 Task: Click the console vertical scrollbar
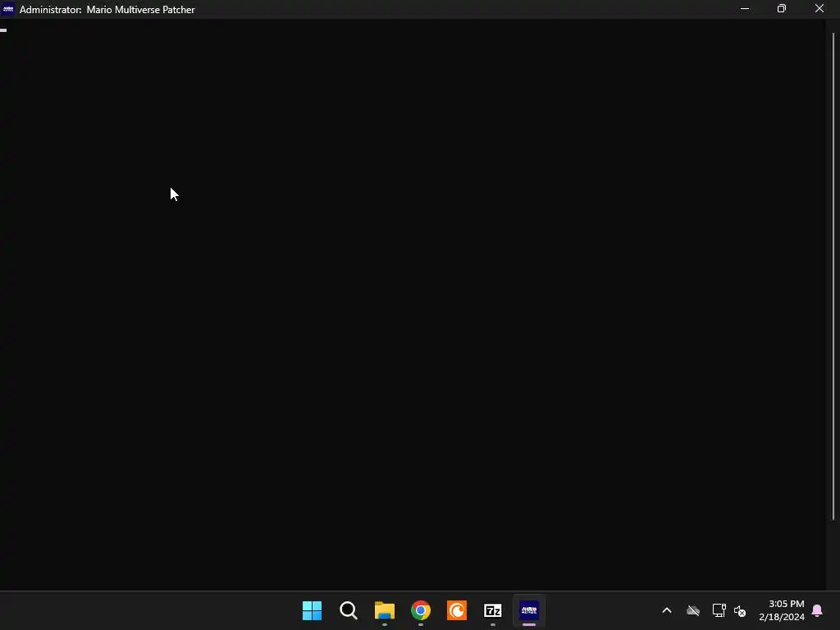point(833,276)
